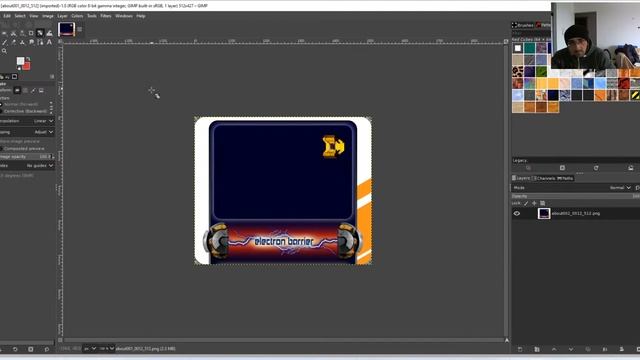Open the Help menu
The height and width of the screenshot is (360, 640).
click(x=141, y=16)
